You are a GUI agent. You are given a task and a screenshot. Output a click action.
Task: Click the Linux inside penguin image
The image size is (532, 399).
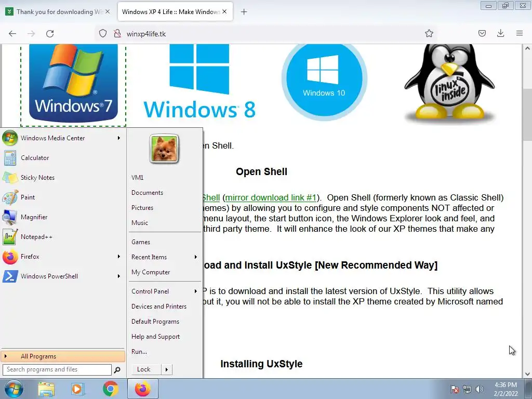click(x=449, y=83)
